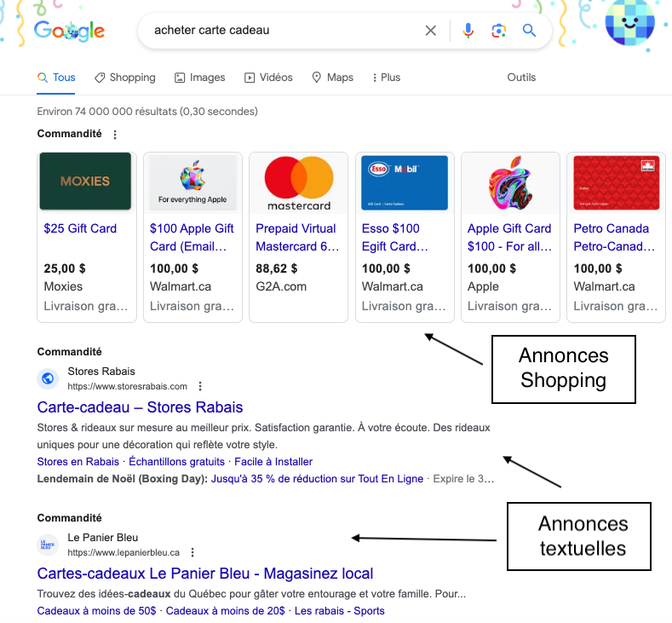672x623 pixels.
Task: Open the Maps results tab
Action: point(332,78)
